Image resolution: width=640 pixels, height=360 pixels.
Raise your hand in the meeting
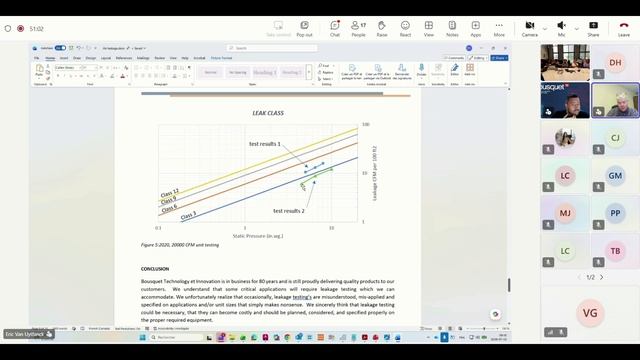pos(382,29)
